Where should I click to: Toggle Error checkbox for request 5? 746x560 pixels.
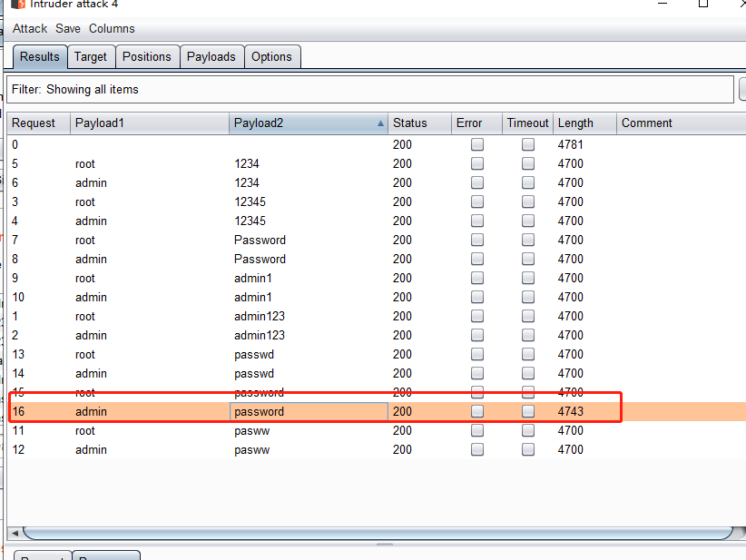point(477,163)
